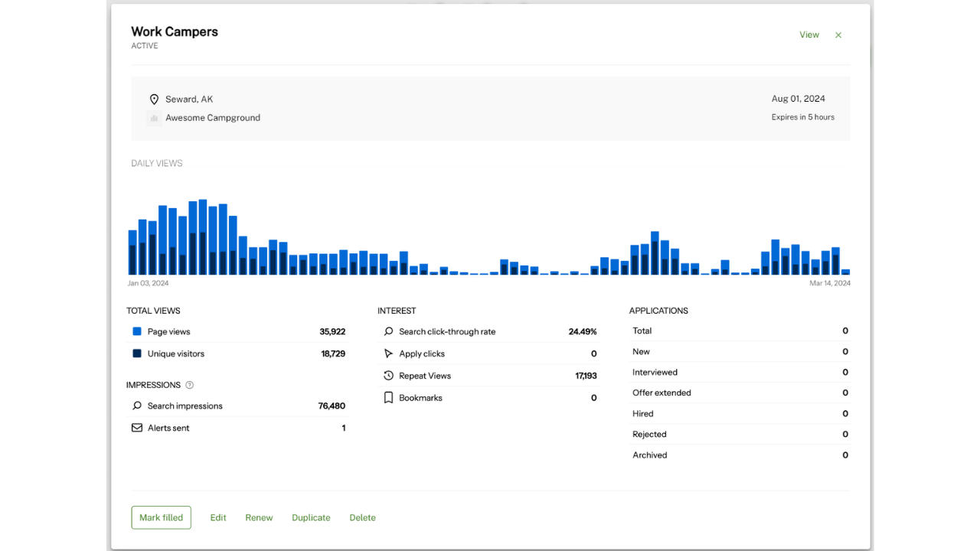
Task: Click the magnifier icon next to Search impressions
Action: (x=136, y=406)
